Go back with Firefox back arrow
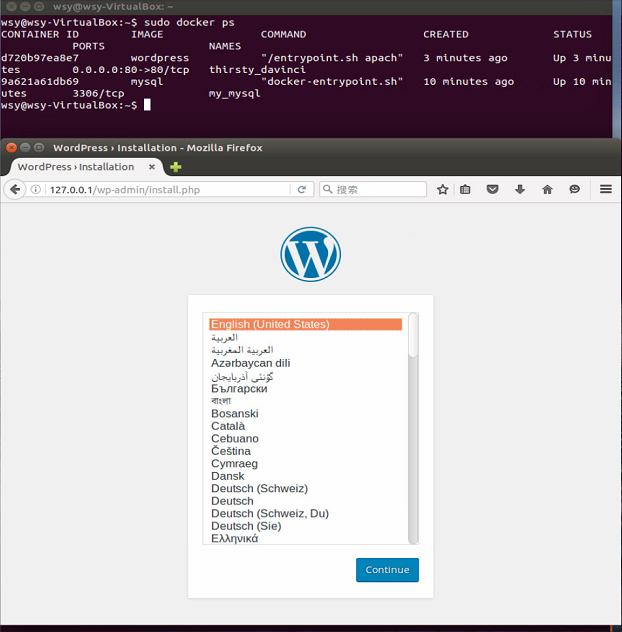 [15, 189]
